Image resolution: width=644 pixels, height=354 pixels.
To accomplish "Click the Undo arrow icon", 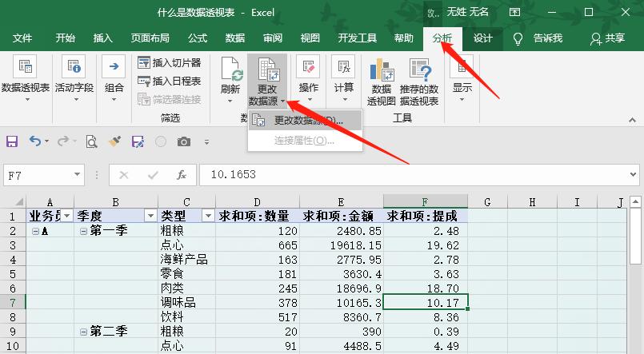I will (x=35, y=141).
